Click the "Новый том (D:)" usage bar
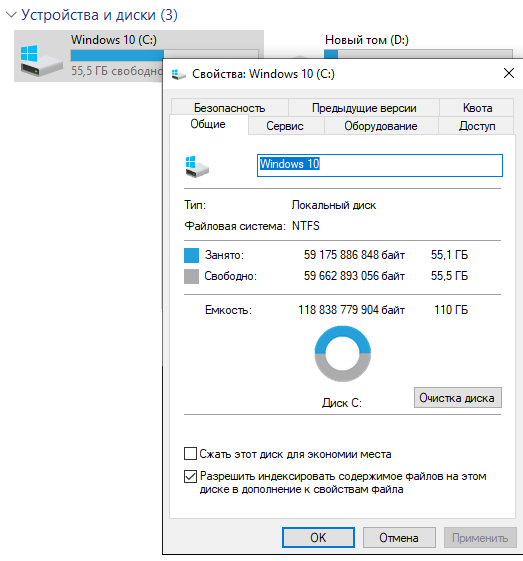 pyautogui.click(x=418, y=54)
